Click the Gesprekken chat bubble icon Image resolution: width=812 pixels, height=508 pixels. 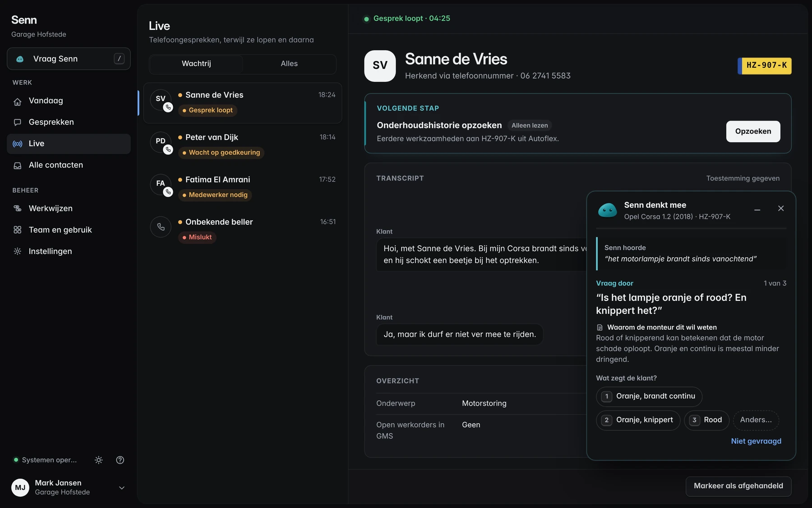(x=18, y=122)
